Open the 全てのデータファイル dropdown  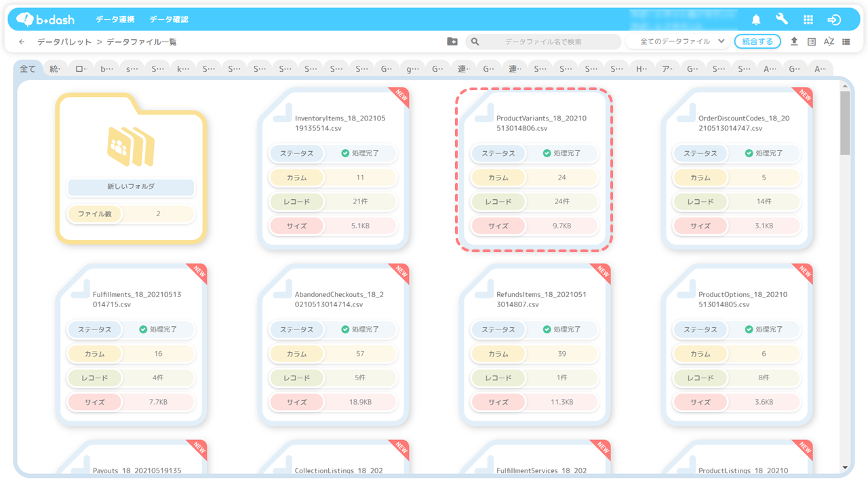click(677, 42)
